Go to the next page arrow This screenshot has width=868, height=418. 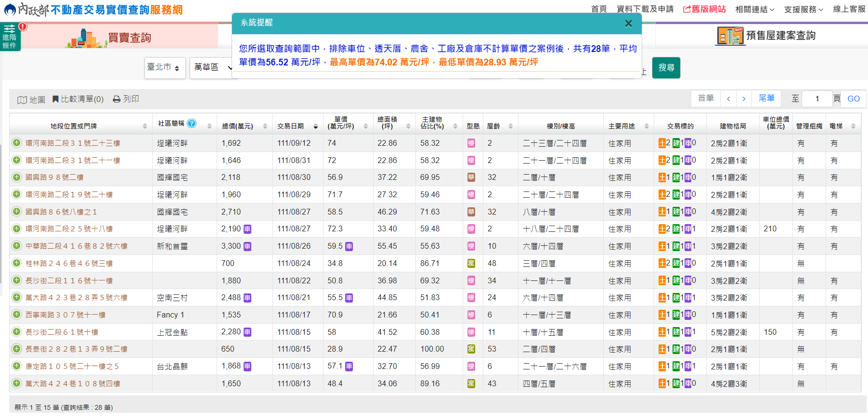(x=744, y=99)
